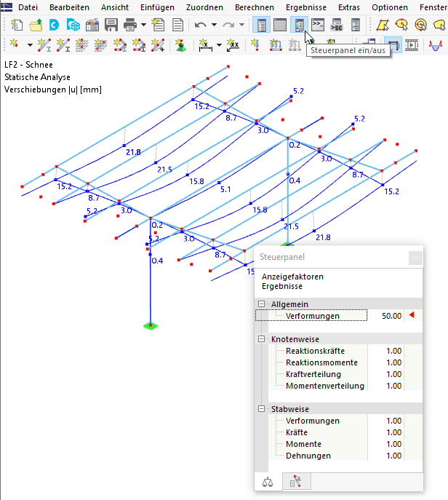Collapse the Stabweise group

click(261, 408)
